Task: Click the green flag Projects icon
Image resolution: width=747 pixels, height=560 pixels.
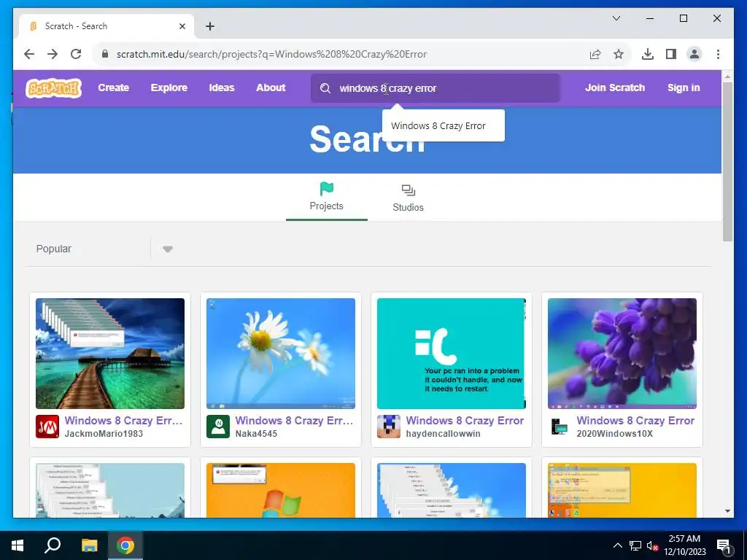Action: click(326, 189)
